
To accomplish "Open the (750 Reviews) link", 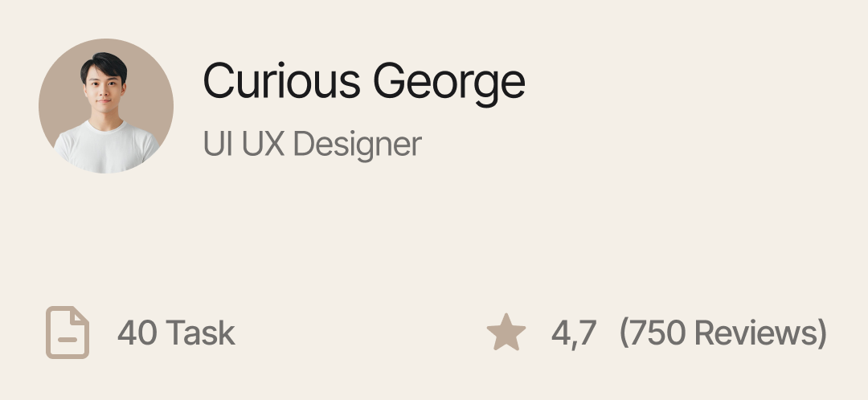I will [723, 333].
